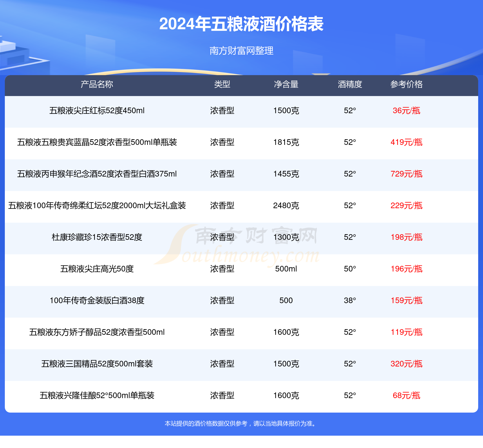Click the 酒精度 column header
This screenshot has height=448, width=483.
(x=350, y=84)
